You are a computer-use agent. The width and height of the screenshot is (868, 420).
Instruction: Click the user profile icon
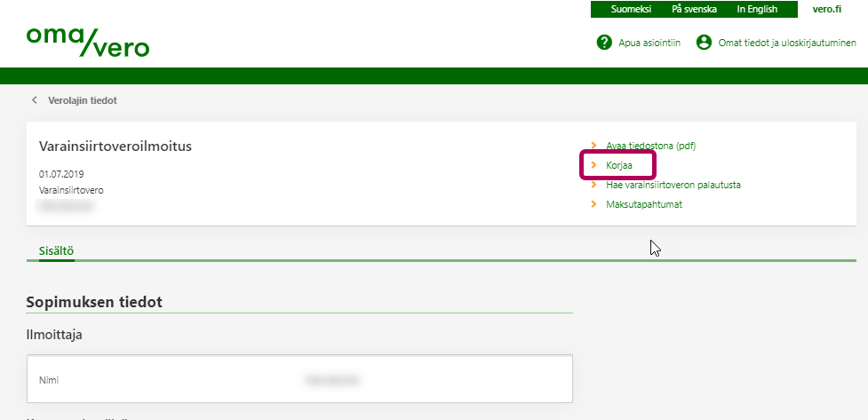tap(705, 43)
